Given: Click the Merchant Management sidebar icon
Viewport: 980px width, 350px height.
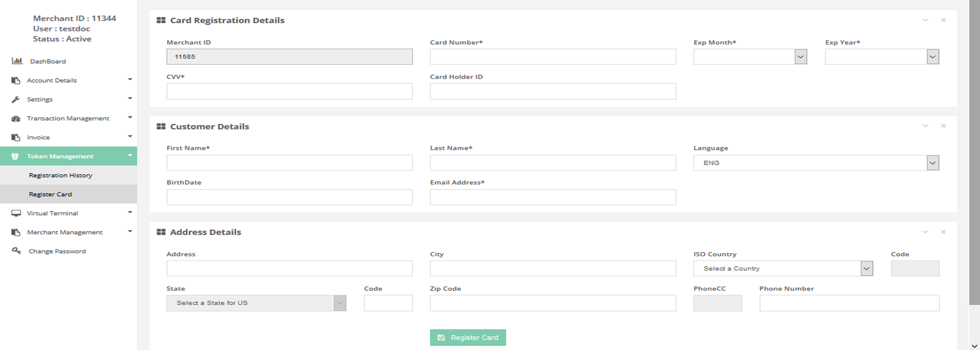Looking at the screenshot, I should click(16, 232).
